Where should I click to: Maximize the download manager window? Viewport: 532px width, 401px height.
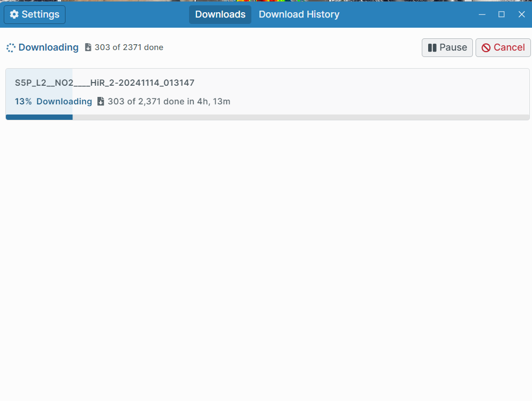pos(502,14)
